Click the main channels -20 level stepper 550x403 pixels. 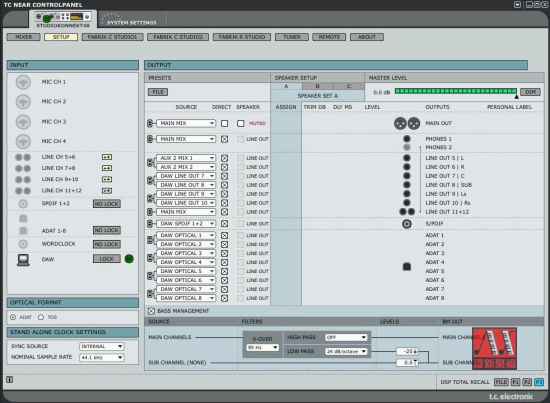pos(407,351)
